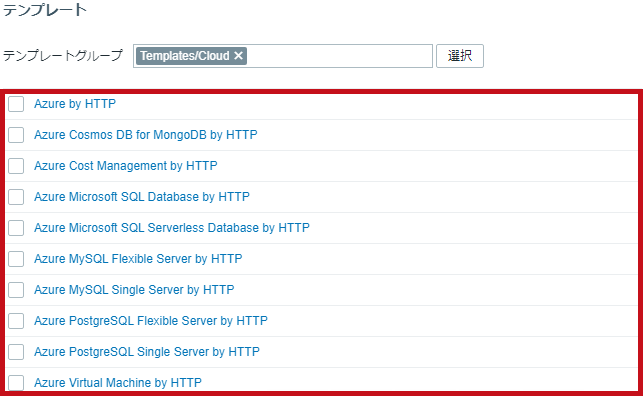Click the 選択 button
Viewport: 644px width, 396px height.
(x=460, y=56)
